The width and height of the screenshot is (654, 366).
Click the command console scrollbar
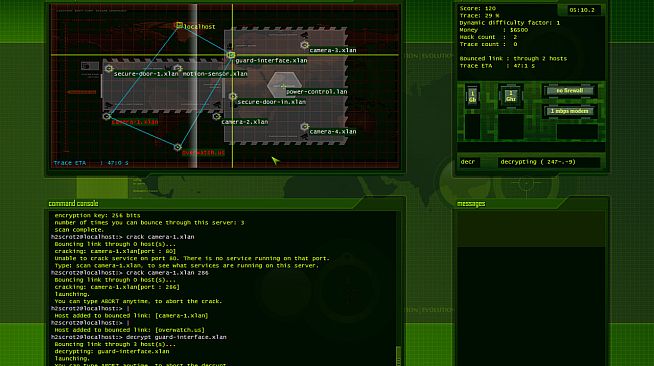(398, 355)
